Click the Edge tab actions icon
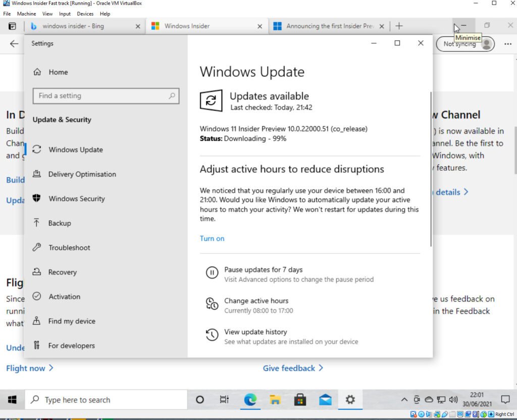The image size is (517, 420). [x=12, y=26]
